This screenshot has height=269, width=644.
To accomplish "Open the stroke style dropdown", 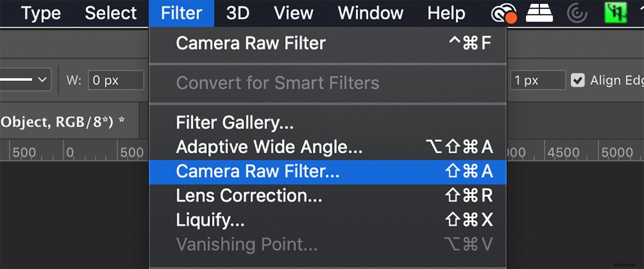I will click(26, 79).
